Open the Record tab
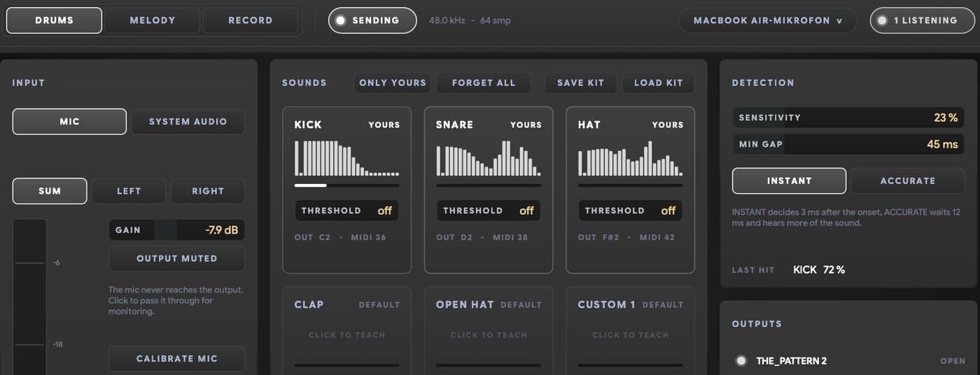The height and width of the screenshot is (375, 980). coord(251,20)
